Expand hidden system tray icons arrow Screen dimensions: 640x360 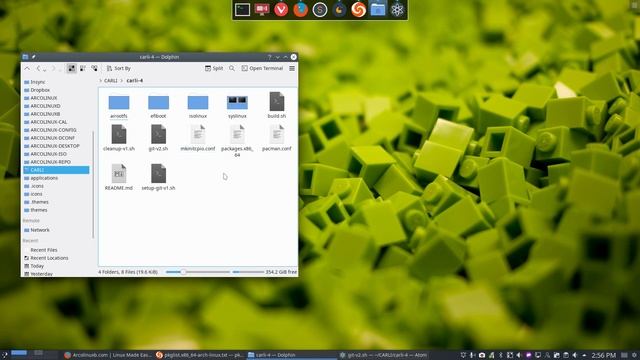[x=584, y=356]
